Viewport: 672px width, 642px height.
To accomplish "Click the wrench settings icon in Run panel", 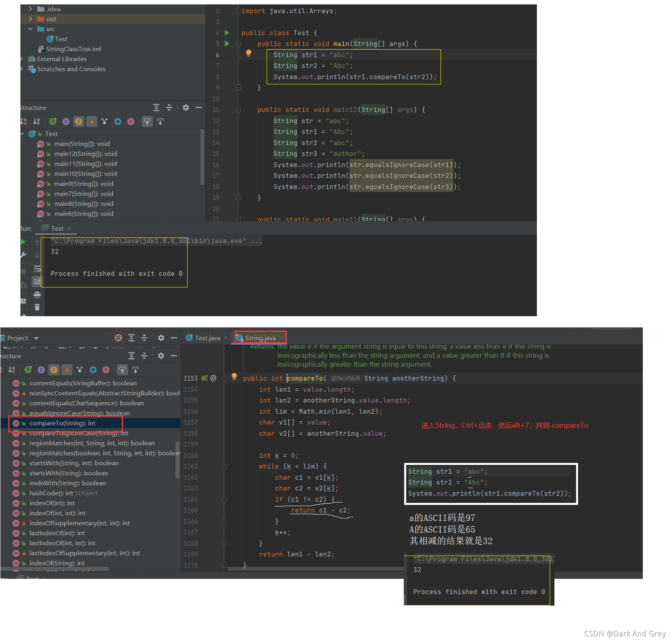I will (23, 255).
